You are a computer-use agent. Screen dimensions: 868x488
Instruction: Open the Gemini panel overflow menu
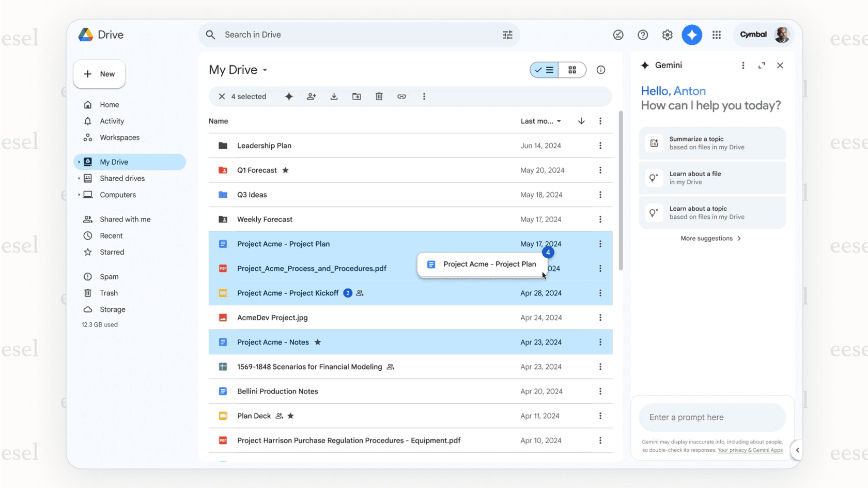(x=743, y=65)
